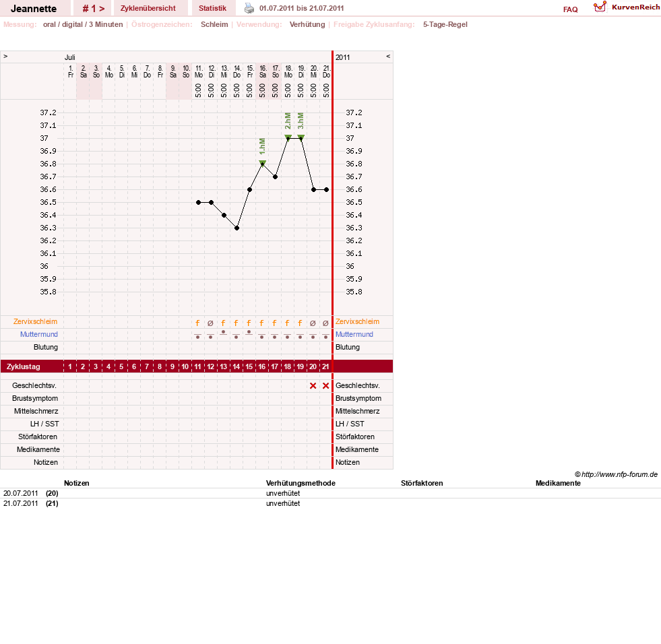Click the Zervixschleim symbol on day 20
This screenshot has height=644, width=661.
pos(313,323)
